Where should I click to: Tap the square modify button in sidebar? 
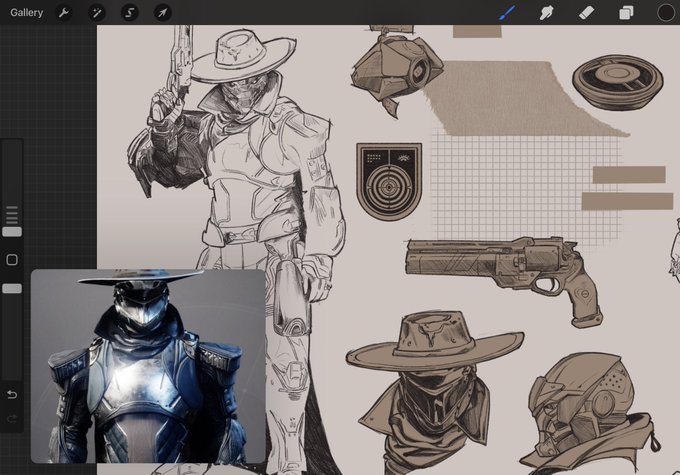pos(12,260)
